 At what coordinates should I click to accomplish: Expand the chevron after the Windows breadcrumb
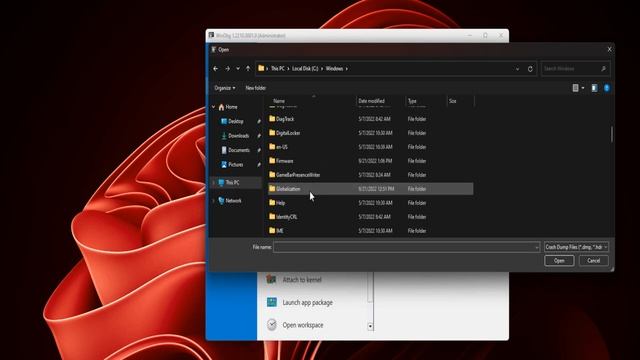[347, 69]
